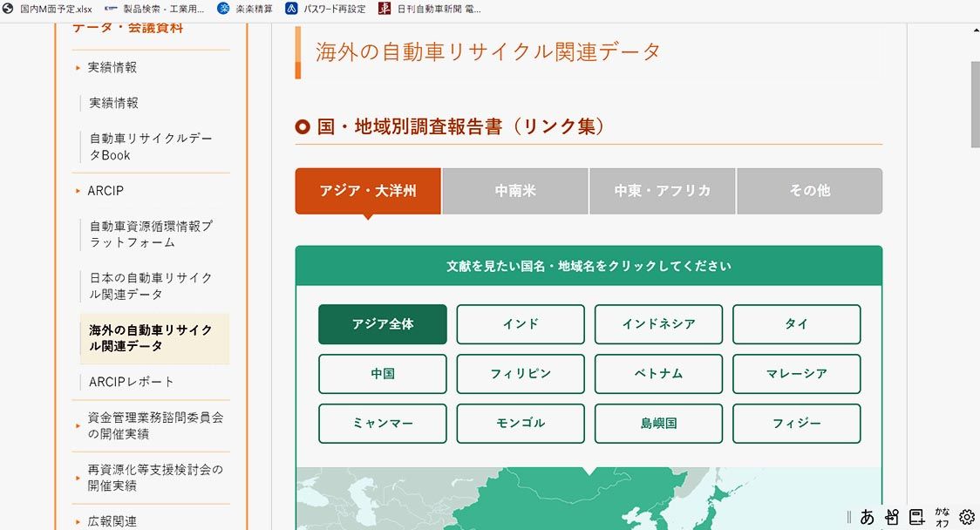Switch to the 中南米 tab
This screenshot has width=980, height=530.
pyautogui.click(x=515, y=191)
